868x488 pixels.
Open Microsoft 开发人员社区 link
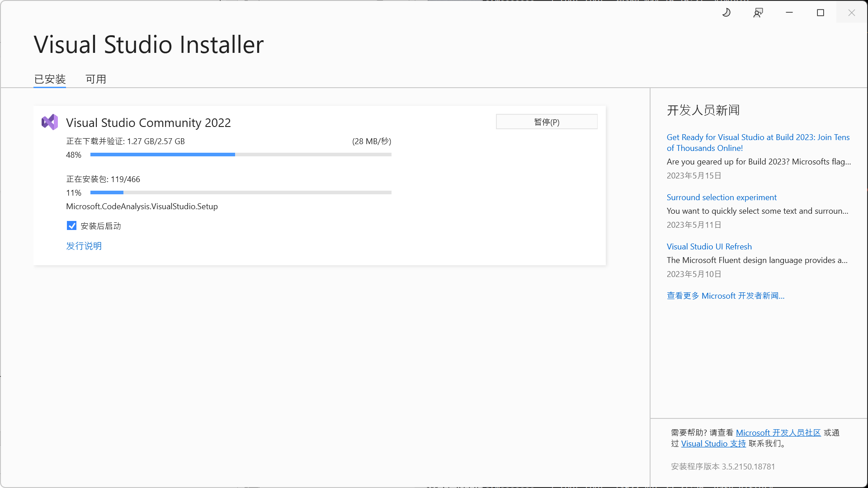(778, 433)
